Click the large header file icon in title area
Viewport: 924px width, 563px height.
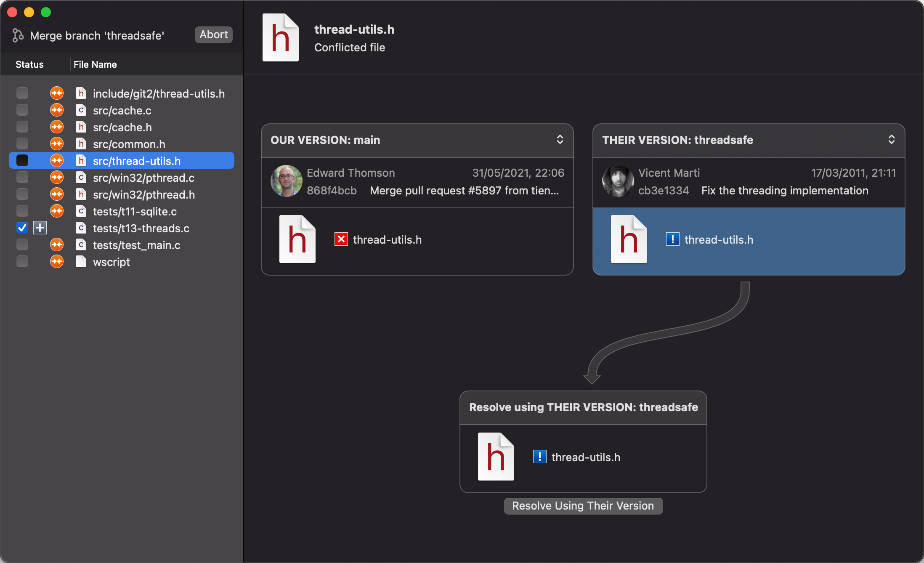coord(281,37)
